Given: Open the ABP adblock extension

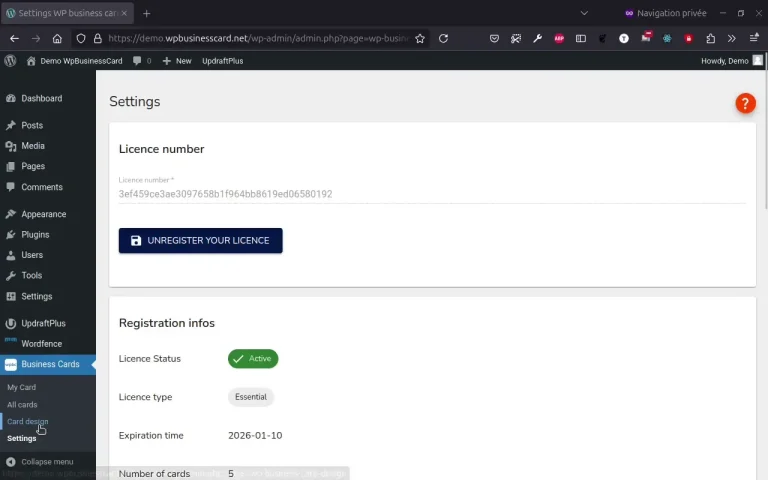Looking at the screenshot, I should (x=559, y=39).
